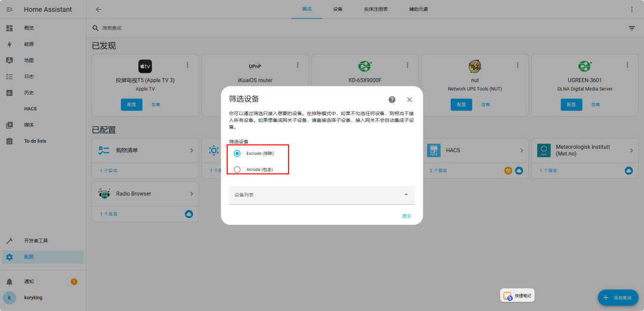Open iKuaiOS router card options menu
This screenshot has width=644, height=311.
[298, 65]
